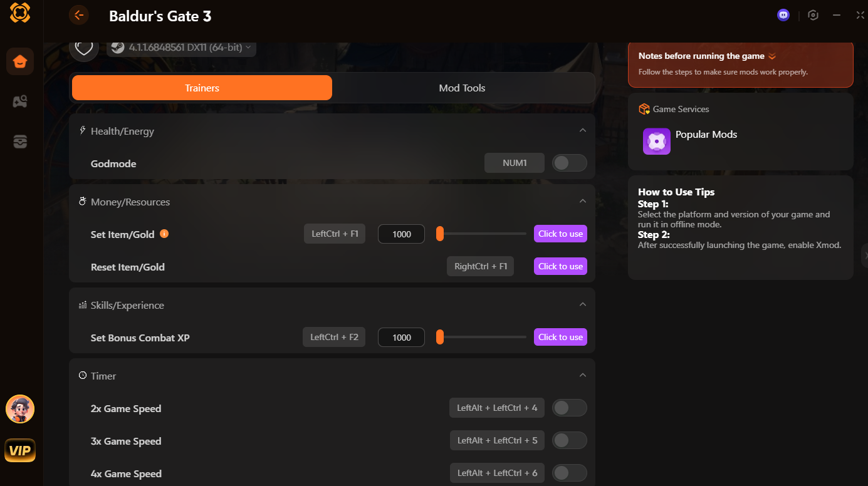Click the Discord icon in title bar

[783, 15]
